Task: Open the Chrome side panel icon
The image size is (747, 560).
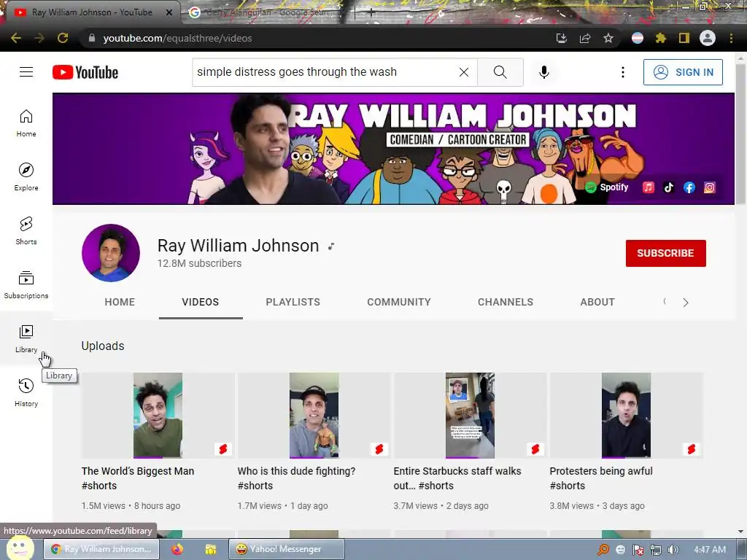Action: pyautogui.click(x=684, y=38)
